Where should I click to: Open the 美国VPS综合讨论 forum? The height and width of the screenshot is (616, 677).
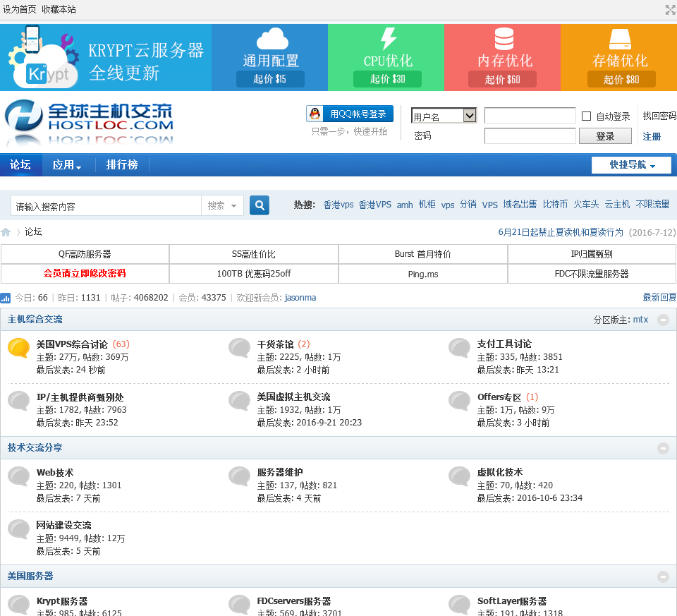click(x=72, y=344)
